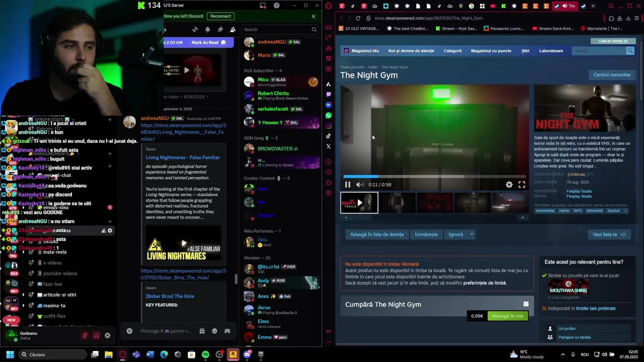Screen dimensions: 644x362
Task: Open WhatsApp in the Opera sidebar
Action: pos(329,115)
